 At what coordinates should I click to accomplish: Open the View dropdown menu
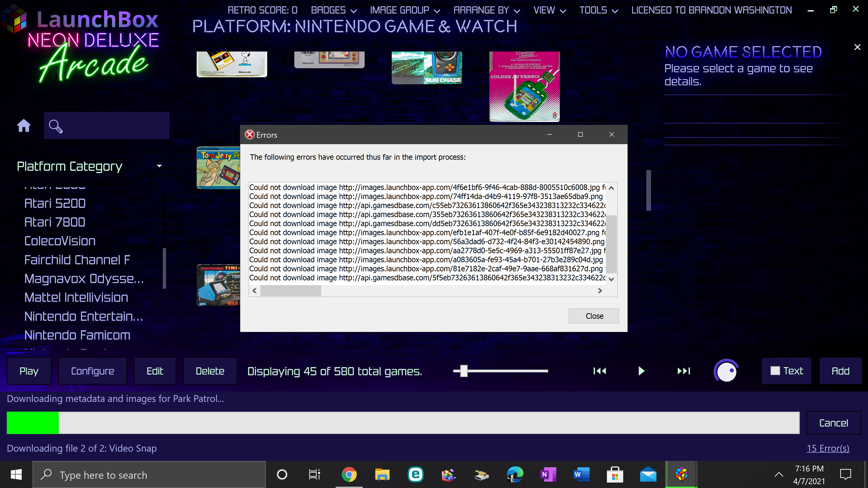550,10
